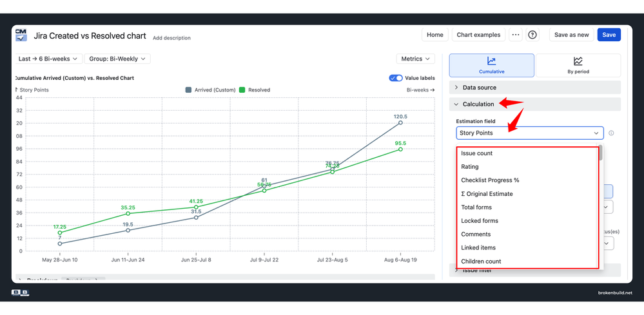Click the Bi-weeks axis label

pos(420,90)
